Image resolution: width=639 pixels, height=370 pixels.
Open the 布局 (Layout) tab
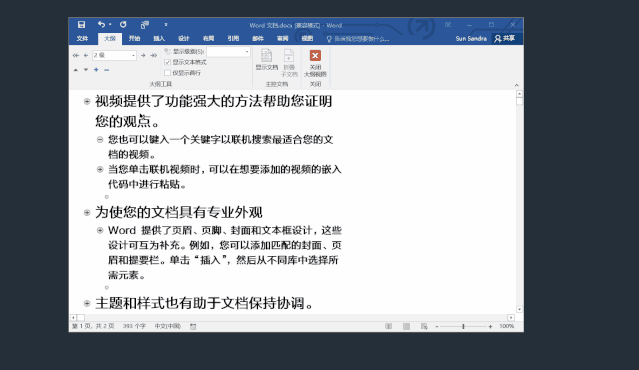[208, 38]
